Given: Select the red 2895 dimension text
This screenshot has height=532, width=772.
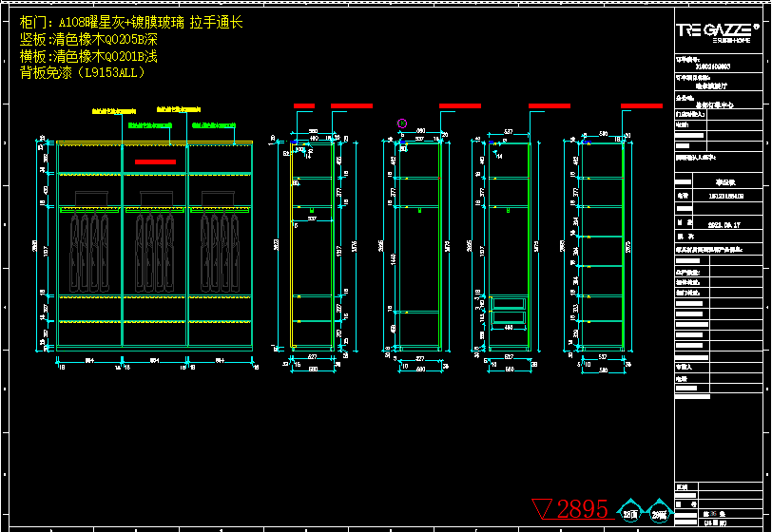Looking at the screenshot, I should [582, 509].
